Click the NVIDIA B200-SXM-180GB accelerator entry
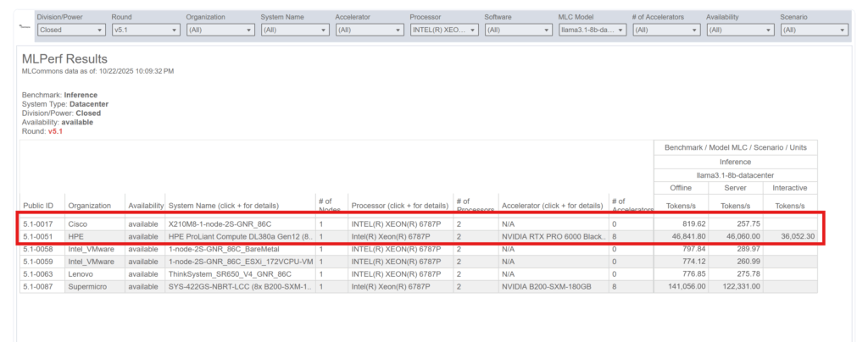This screenshot has width=868, height=342. (545, 287)
